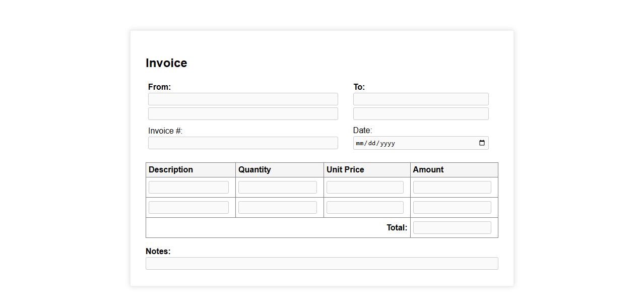This screenshot has height=303, width=644.
Task: Focus first row Unit Price field
Action: (x=365, y=188)
